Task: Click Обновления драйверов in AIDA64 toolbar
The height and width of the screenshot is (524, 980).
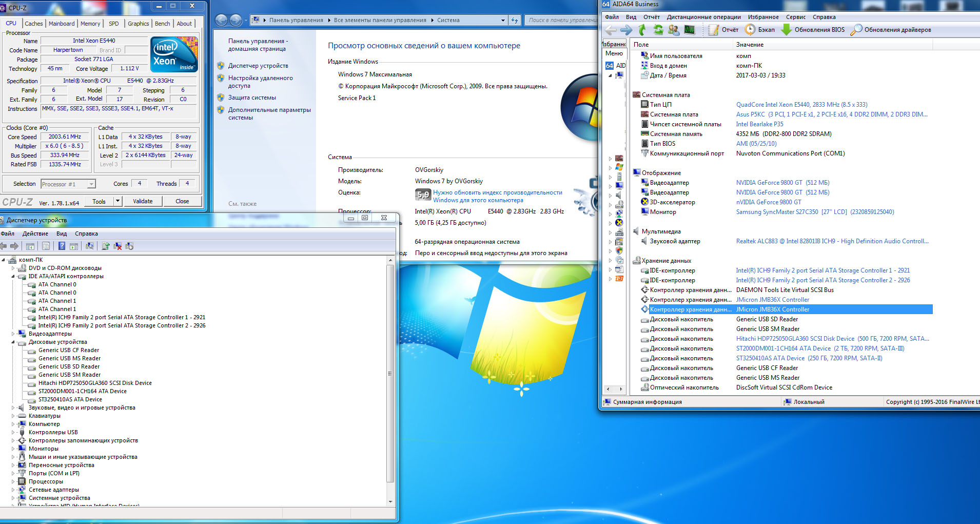Action: point(891,30)
